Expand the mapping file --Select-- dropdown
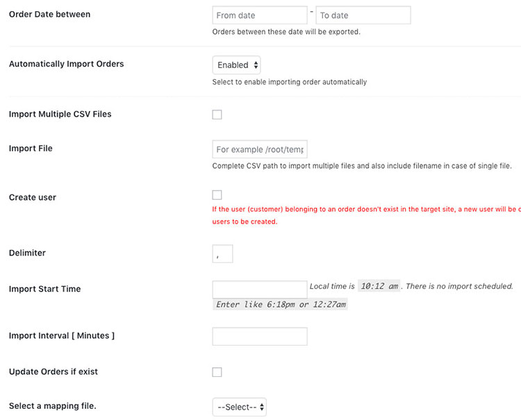 coord(239,408)
